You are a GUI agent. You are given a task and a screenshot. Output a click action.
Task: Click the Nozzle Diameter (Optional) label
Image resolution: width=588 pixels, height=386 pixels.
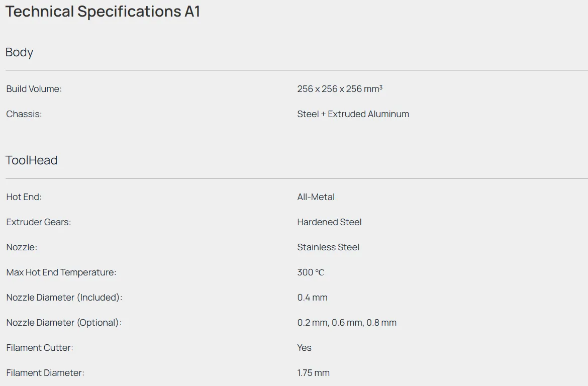click(x=64, y=323)
